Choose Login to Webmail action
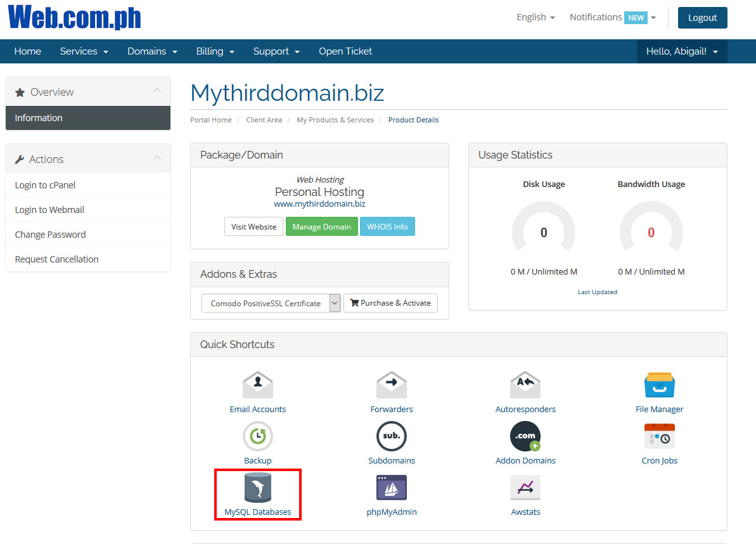Screen dimensions: 756x544 (87, 210)
